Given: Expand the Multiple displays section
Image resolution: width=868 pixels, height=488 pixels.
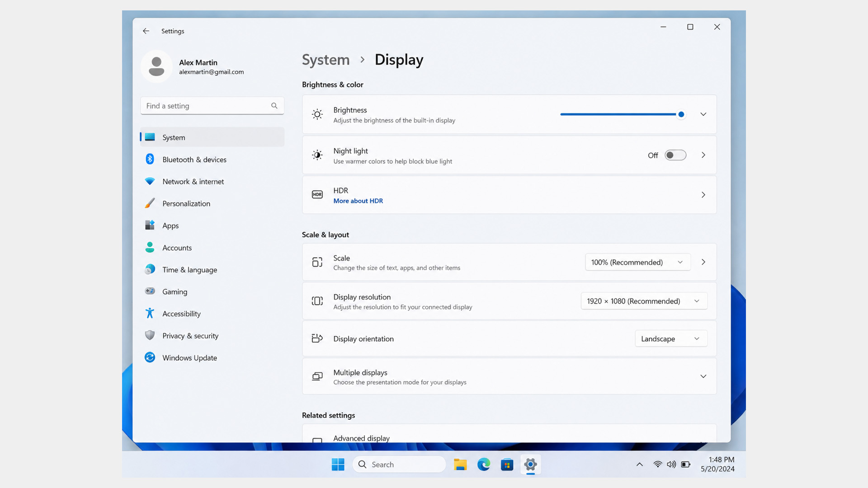Looking at the screenshot, I should point(703,376).
